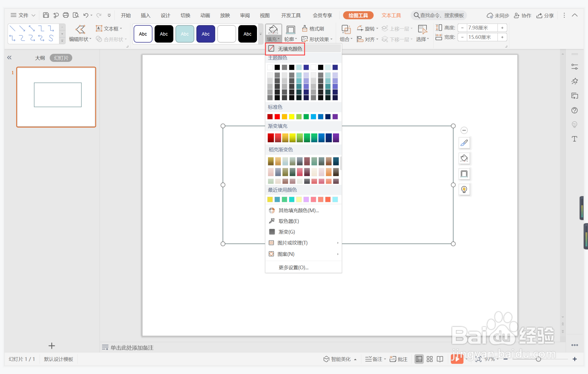Open the 轮廓 outline dropdown
This screenshot has height=374, width=588.
pos(290,39)
